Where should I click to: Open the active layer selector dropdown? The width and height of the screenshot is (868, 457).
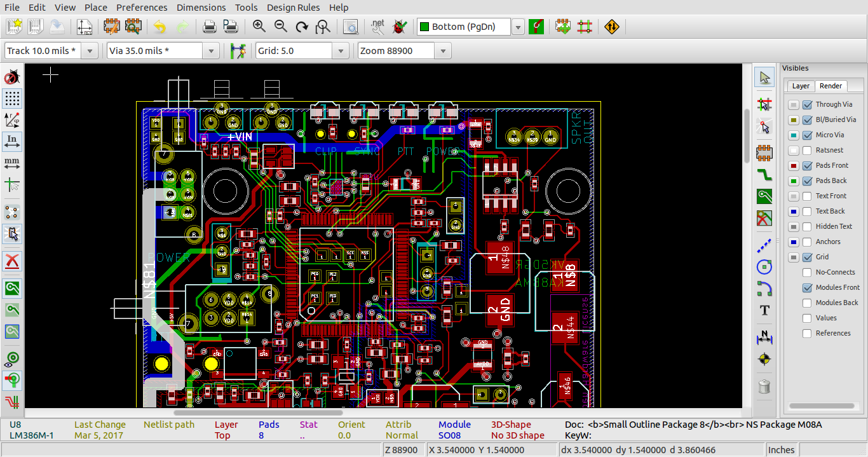click(518, 26)
